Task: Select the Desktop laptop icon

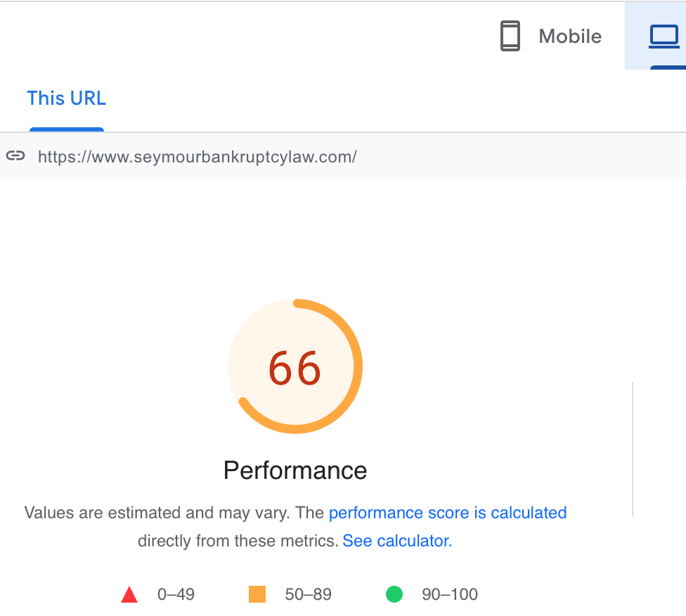Action: coord(664,36)
